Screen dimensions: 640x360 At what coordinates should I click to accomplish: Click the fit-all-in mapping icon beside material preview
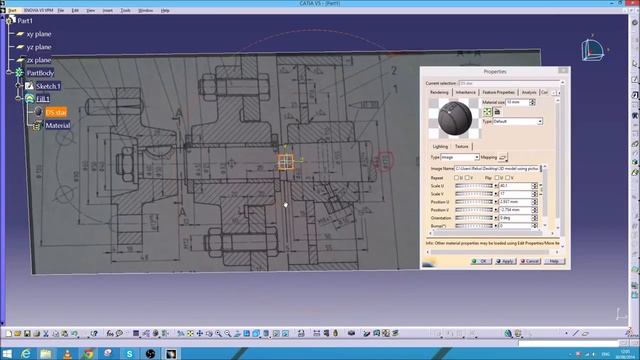(x=487, y=111)
